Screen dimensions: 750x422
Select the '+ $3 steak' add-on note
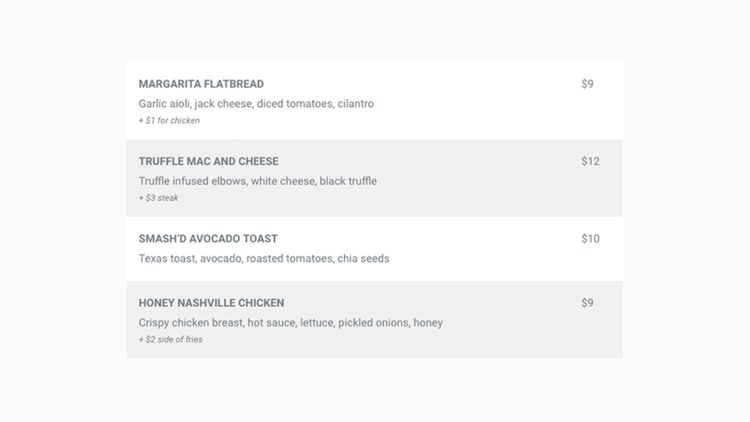(x=158, y=198)
